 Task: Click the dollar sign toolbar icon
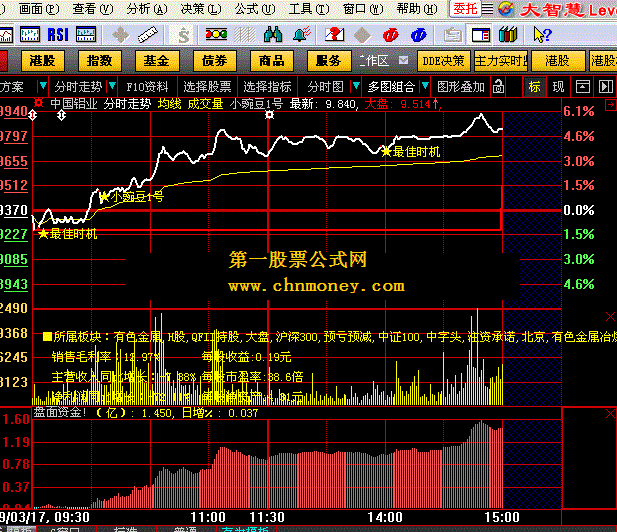(183, 35)
